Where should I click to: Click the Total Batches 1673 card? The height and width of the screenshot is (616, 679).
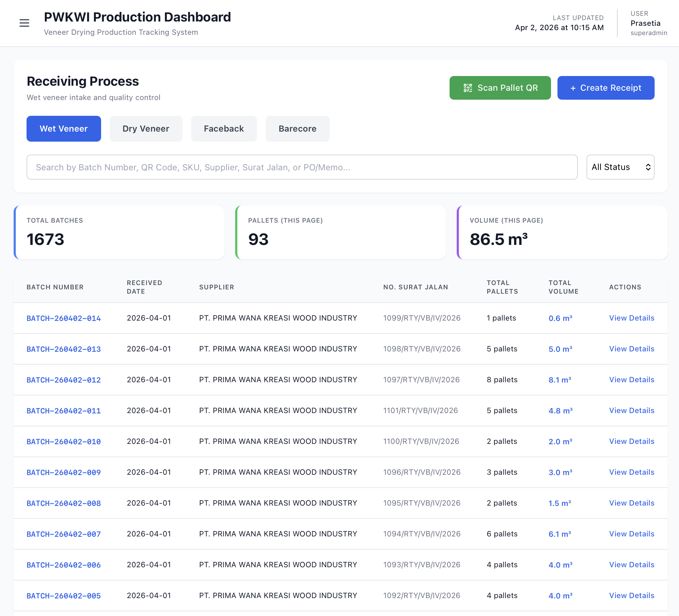click(x=119, y=232)
